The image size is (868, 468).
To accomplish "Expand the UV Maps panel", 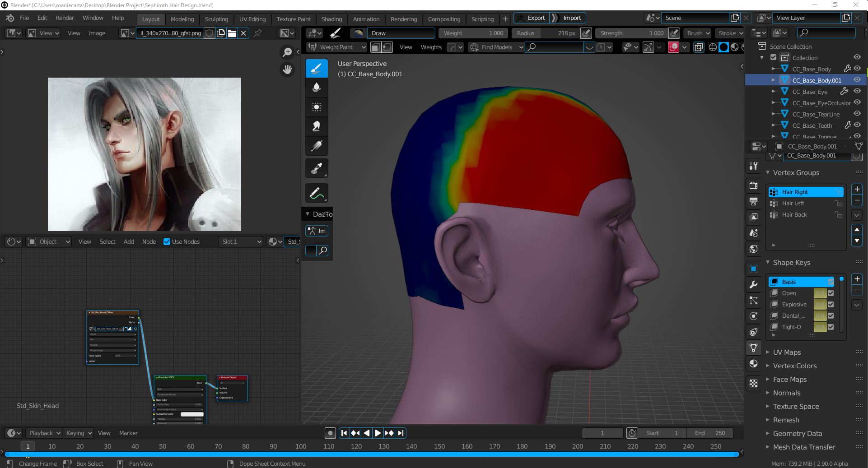I will coord(786,352).
